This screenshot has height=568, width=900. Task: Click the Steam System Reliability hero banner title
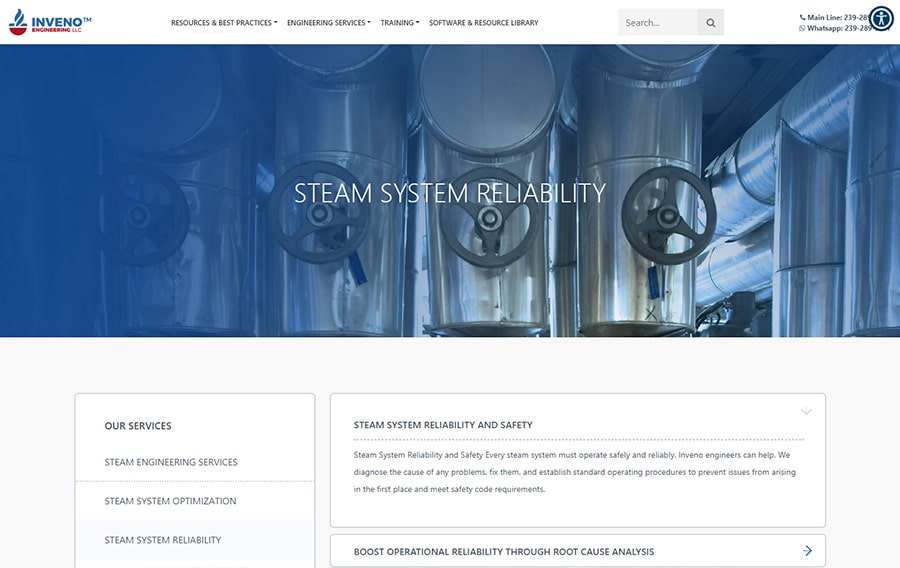pos(450,192)
